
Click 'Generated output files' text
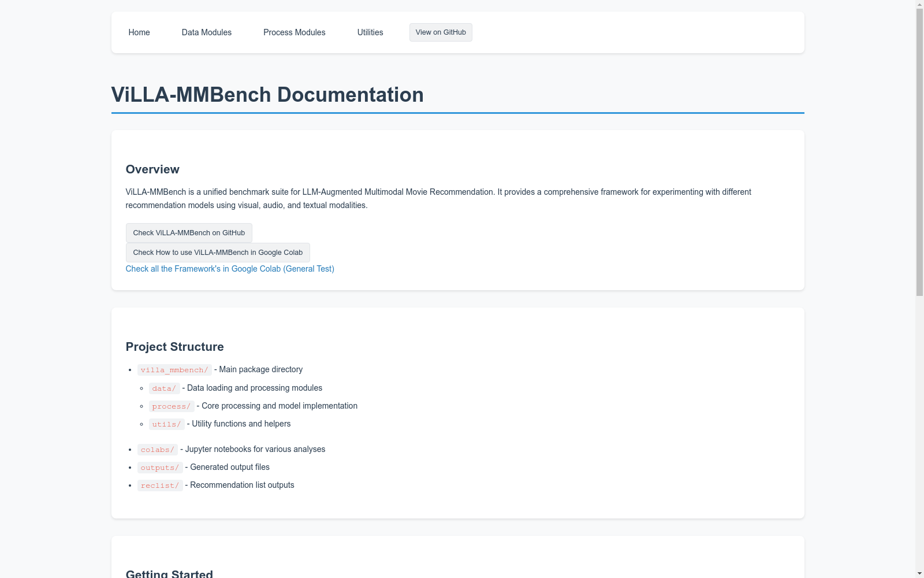230,467
